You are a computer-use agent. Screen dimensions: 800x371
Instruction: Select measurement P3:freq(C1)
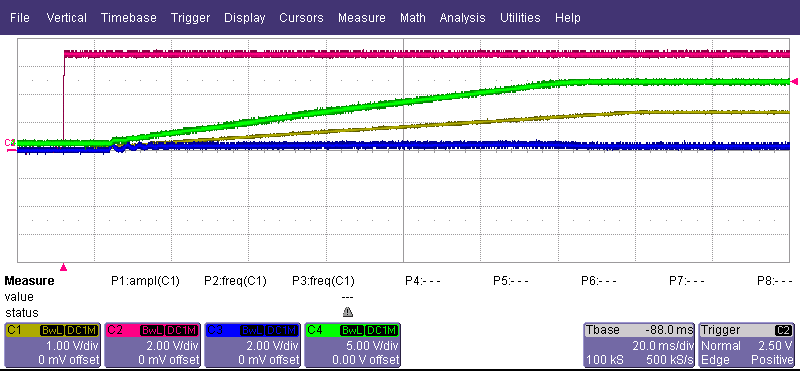point(323,281)
